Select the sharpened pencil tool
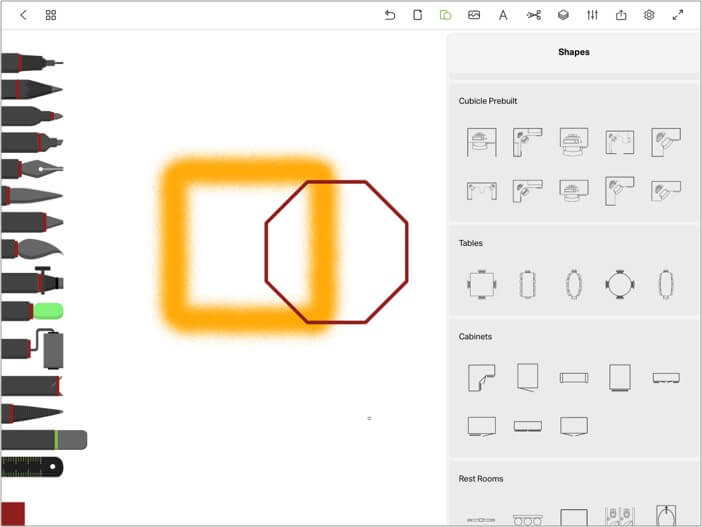The width and height of the screenshot is (702, 527). coord(31,89)
